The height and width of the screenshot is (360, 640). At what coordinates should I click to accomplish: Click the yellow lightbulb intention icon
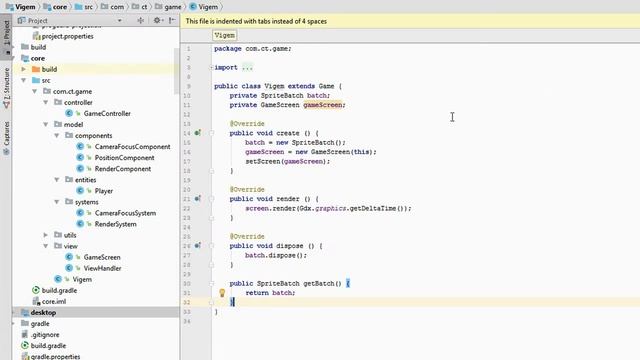[222, 293]
